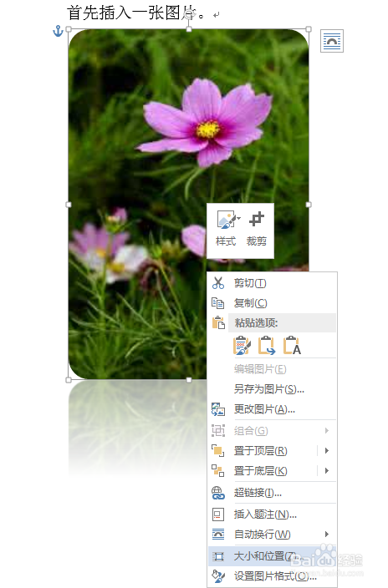This screenshot has height=588, width=388.
Task: Expand 自动换行(W) submenu arrow
Action: coord(327,534)
